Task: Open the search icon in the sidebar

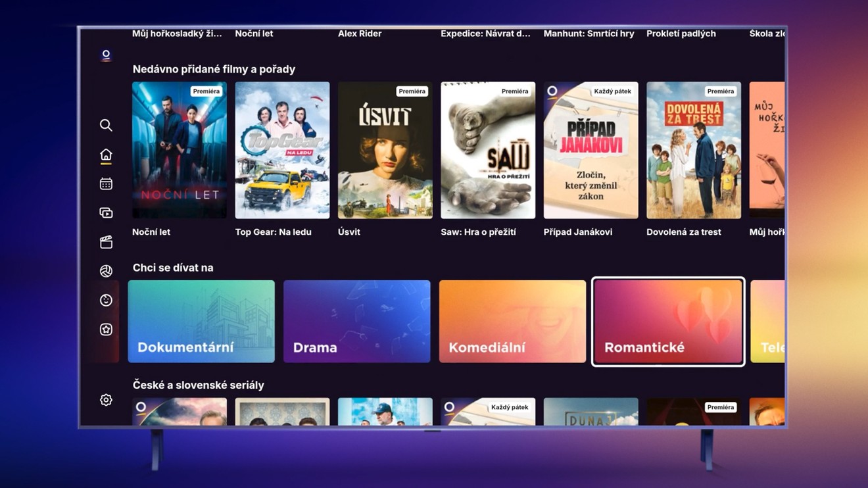Action: point(106,125)
